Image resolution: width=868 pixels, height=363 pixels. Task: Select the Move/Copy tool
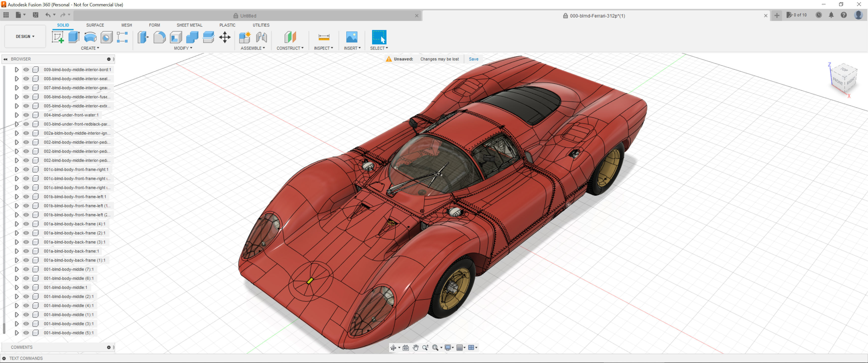(x=225, y=37)
